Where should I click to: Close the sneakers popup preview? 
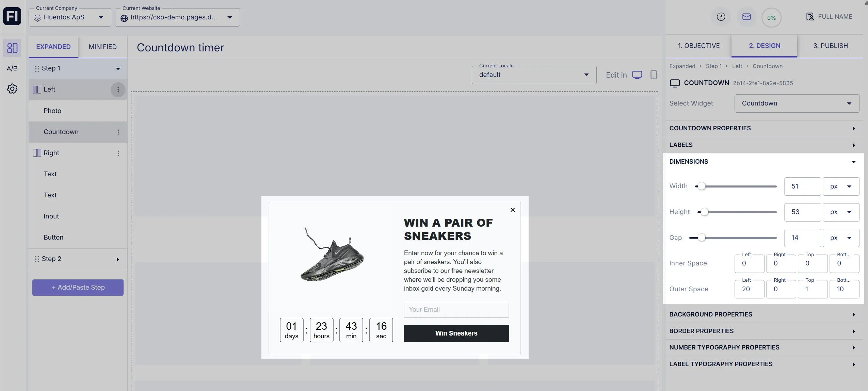(512, 210)
